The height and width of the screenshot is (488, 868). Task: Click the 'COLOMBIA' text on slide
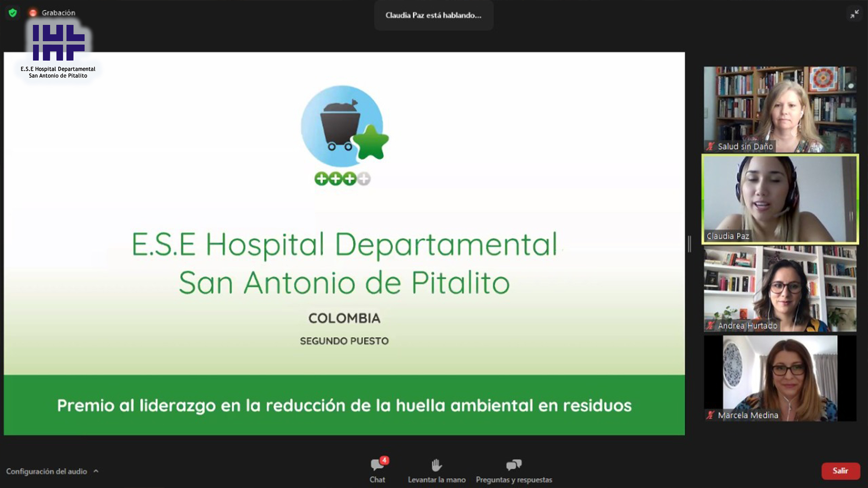tap(344, 318)
